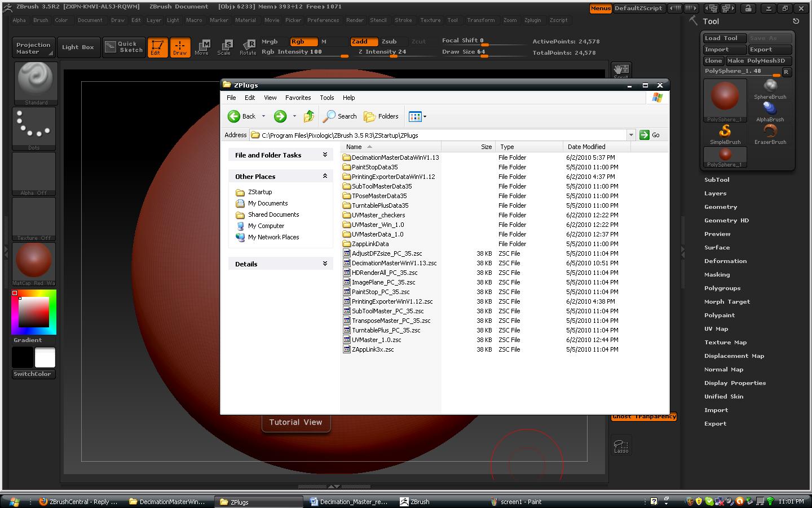
Task: Select the SphereBrush tool
Action: [770, 90]
